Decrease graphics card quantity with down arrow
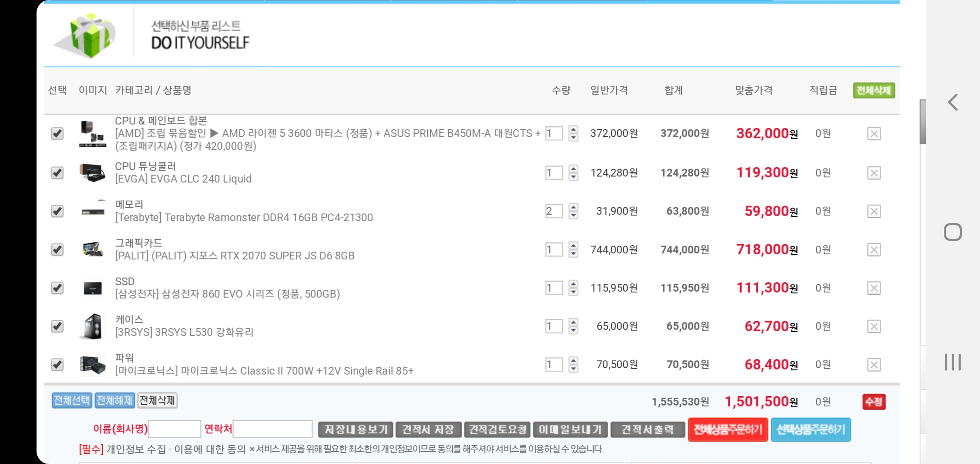This screenshot has width=980, height=464. point(573,254)
